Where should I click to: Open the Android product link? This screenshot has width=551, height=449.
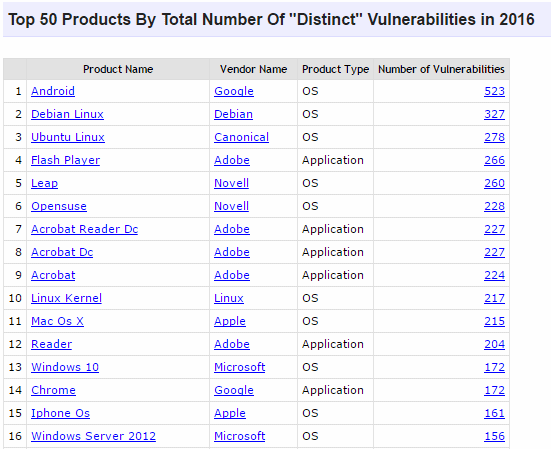[x=53, y=91]
